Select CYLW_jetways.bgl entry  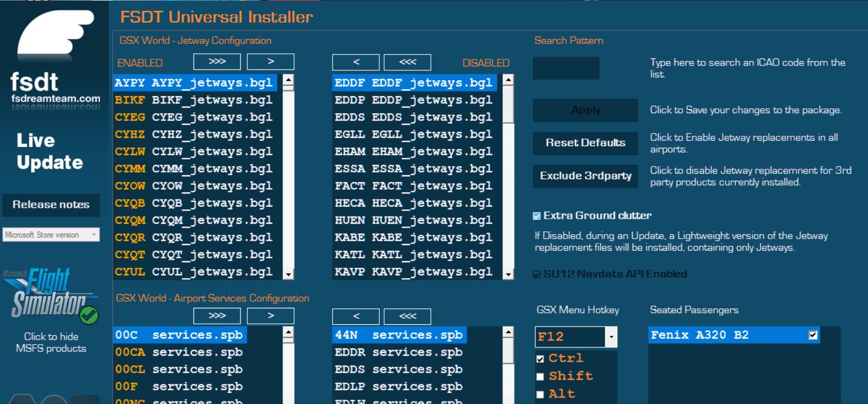pyautogui.click(x=196, y=151)
